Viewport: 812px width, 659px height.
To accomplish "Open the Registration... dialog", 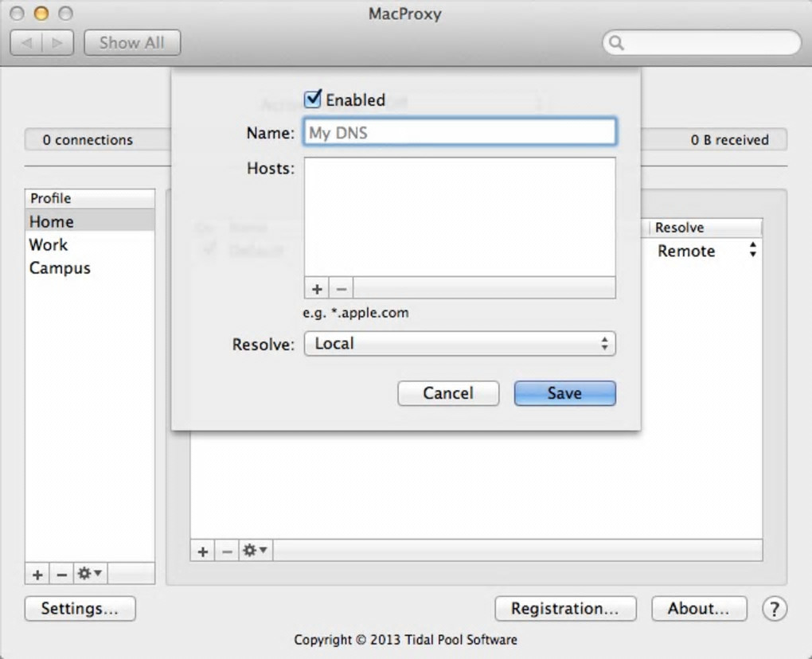I will (x=565, y=608).
